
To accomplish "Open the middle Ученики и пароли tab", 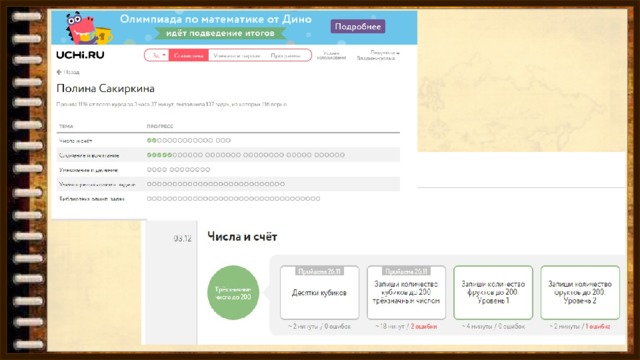I will 237,55.
